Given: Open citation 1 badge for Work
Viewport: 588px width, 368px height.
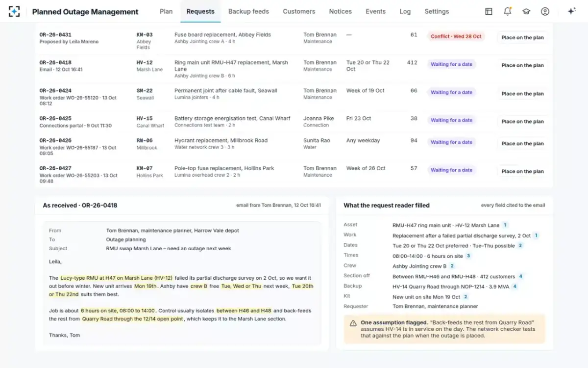Looking at the screenshot, I should (536, 236).
